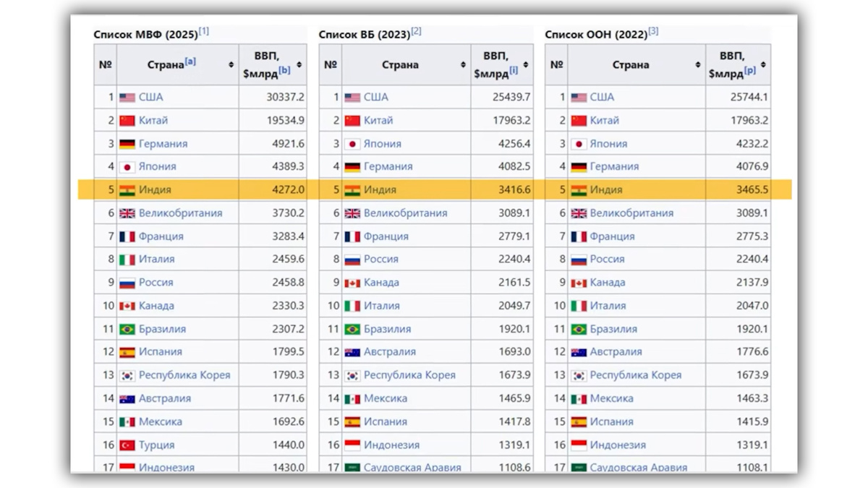The image size is (868, 488).
Task: Open note [p] in UN ВВП header
Action: pyautogui.click(x=750, y=70)
